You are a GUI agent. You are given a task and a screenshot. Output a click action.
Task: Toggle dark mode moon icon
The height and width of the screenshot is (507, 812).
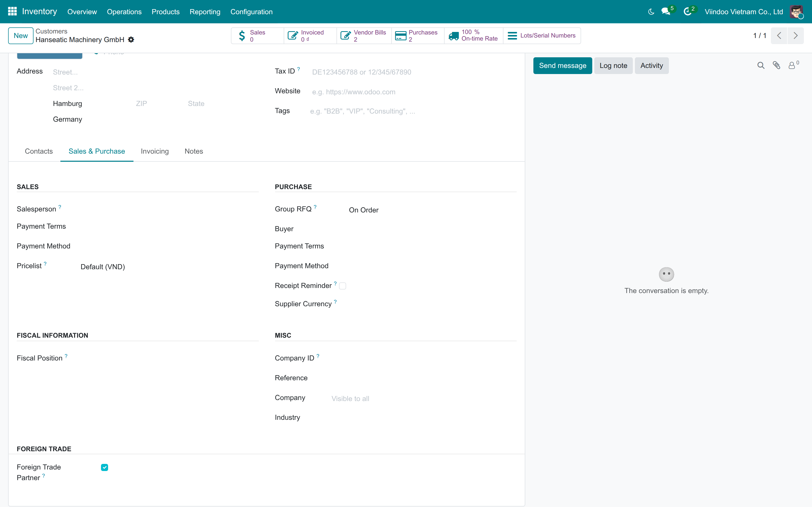point(651,12)
